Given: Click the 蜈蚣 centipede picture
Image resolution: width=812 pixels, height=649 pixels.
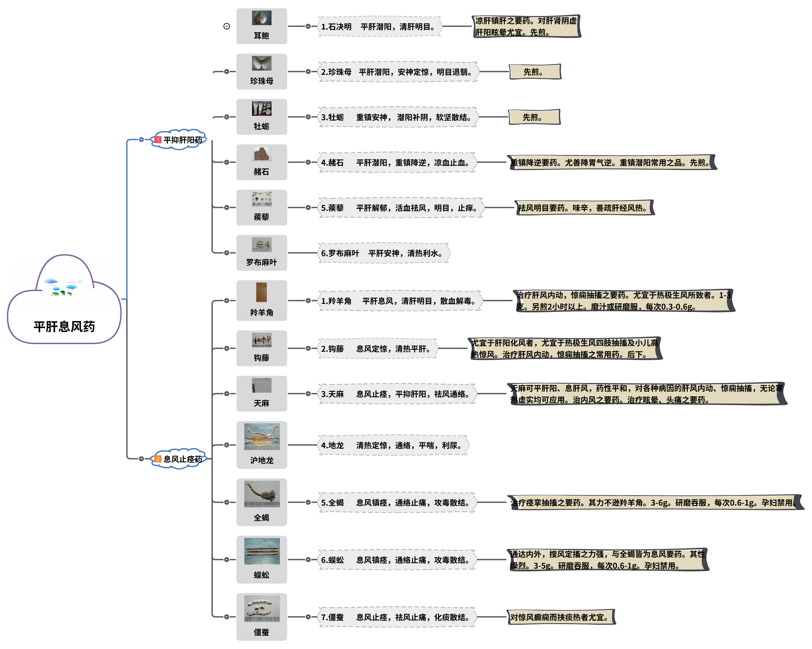Looking at the screenshot, I should click(262, 551).
